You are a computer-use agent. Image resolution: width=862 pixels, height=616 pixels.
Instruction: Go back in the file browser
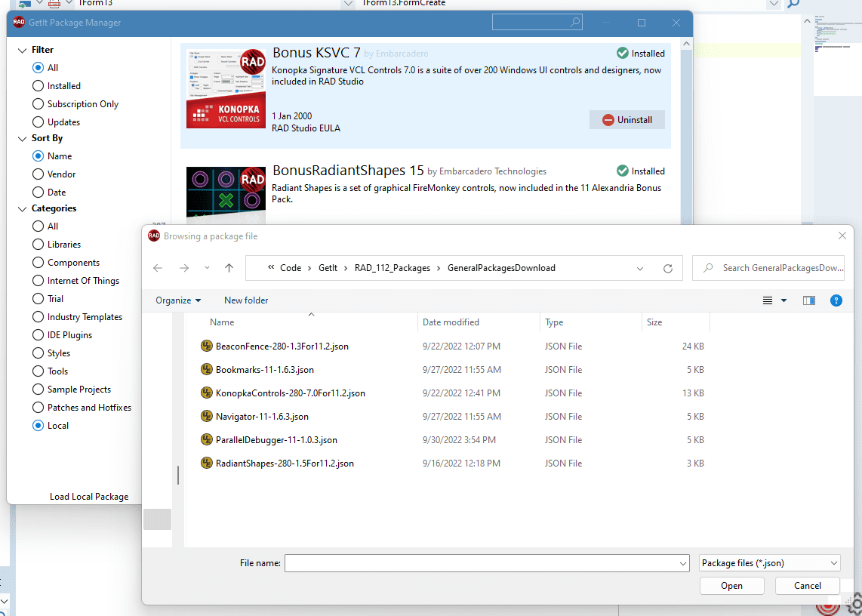coord(158,268)
